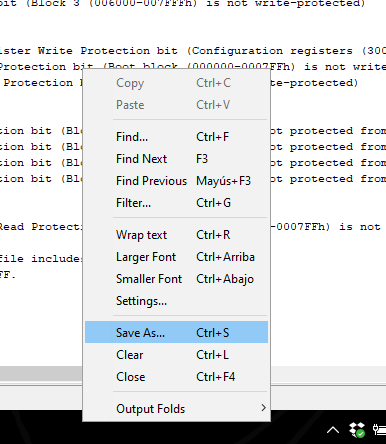
Task: Choose Save As... from the context menu
Action: [176, 332]
